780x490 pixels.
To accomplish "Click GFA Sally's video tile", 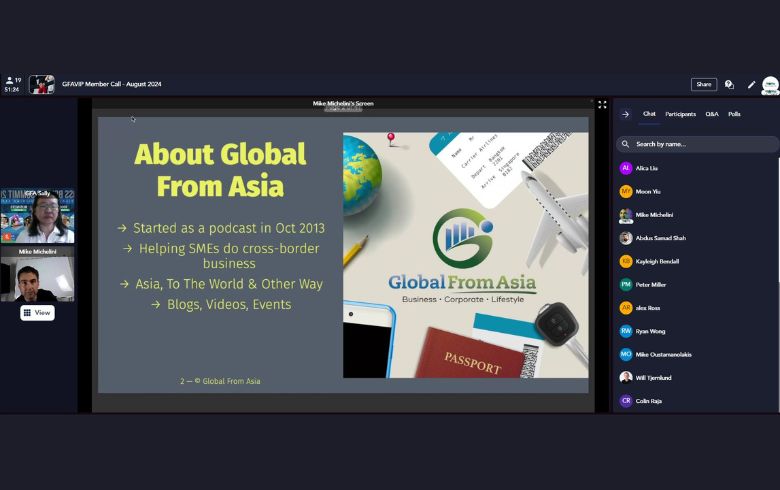I will pos(38,216).
